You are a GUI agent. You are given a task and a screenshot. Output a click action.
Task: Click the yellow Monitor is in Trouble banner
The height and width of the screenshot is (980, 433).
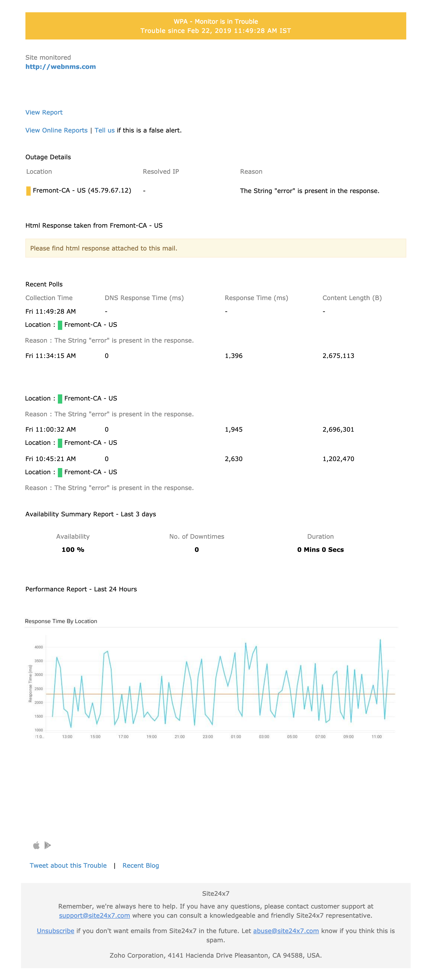pyautogui.click(x=216, y=26)
